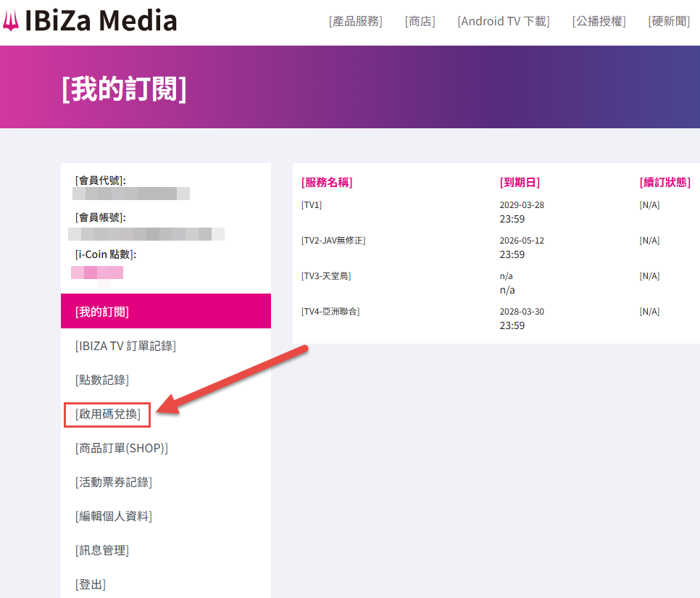Image resolution: width=700 pixels, height=598 pixels.
Task: Click expiry date 2029-03-28
Action: coord(522,205)
